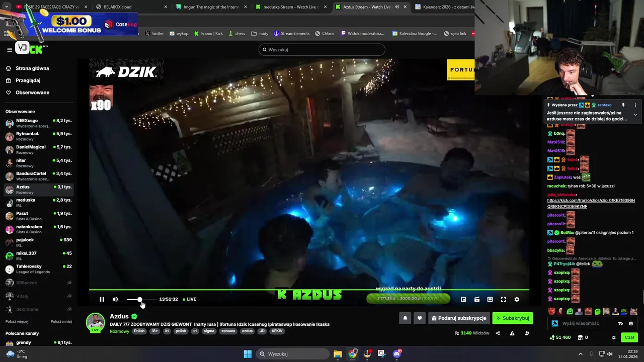View 51 460 channel points balance
Screen dimensions: 644x362
[x=560, y=337]
